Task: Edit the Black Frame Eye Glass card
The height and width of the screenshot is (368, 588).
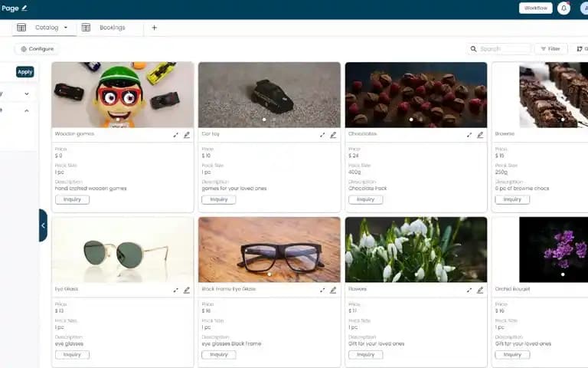Action: click(333, 291)
